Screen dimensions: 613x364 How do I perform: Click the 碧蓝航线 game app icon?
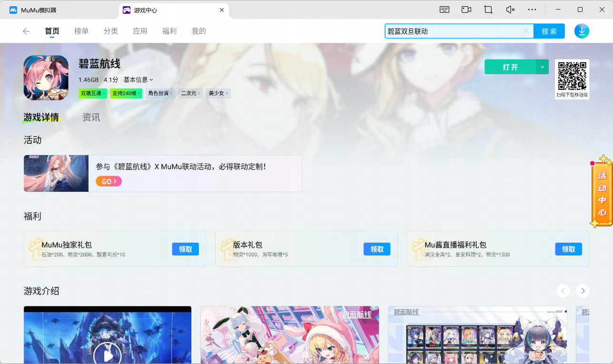[46, 78]
